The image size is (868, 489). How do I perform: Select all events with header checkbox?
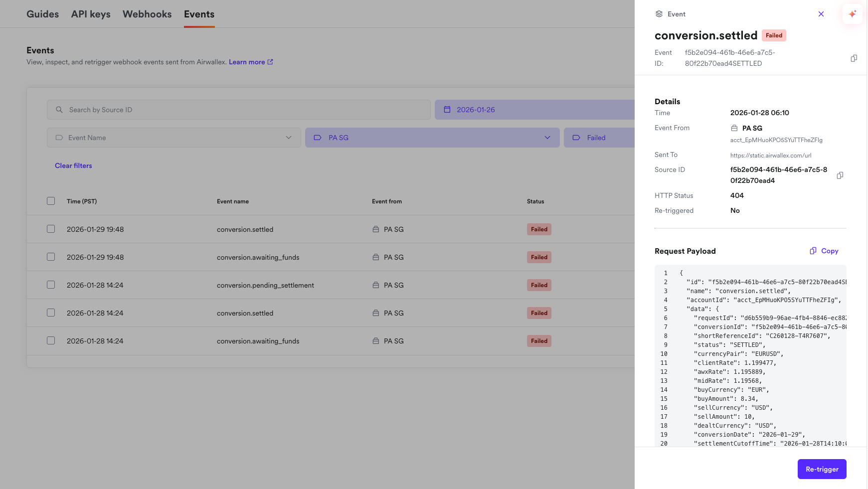click(51, 201)
